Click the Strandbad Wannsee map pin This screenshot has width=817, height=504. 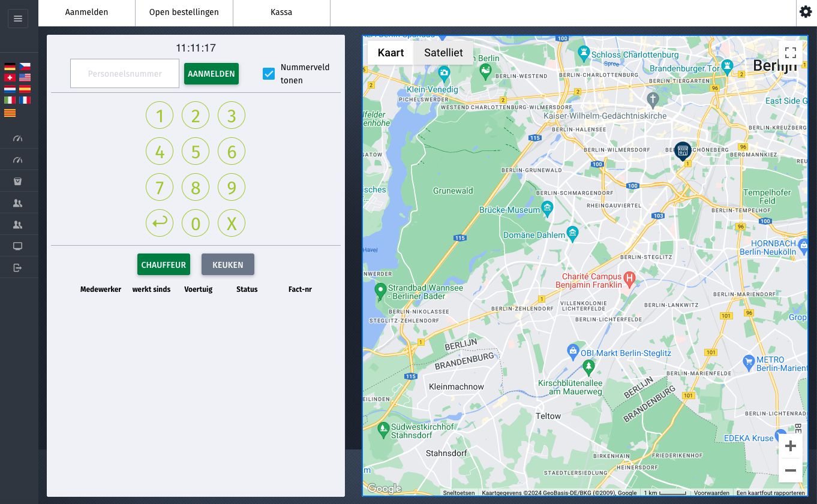380,291
